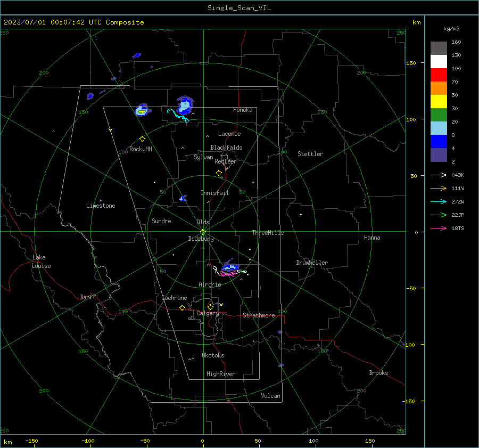Click the Brooks town label

378,373
